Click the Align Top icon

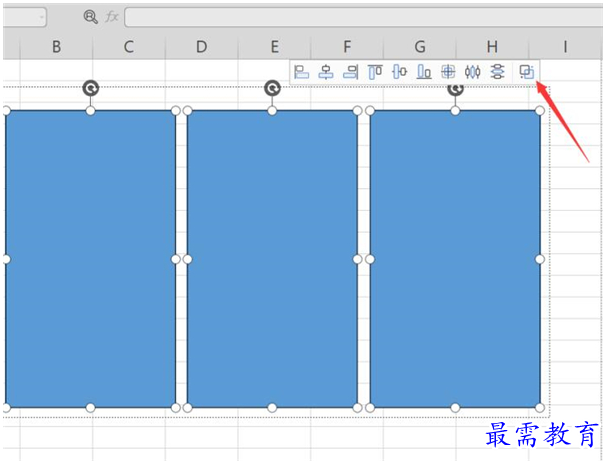coord(375,72)
